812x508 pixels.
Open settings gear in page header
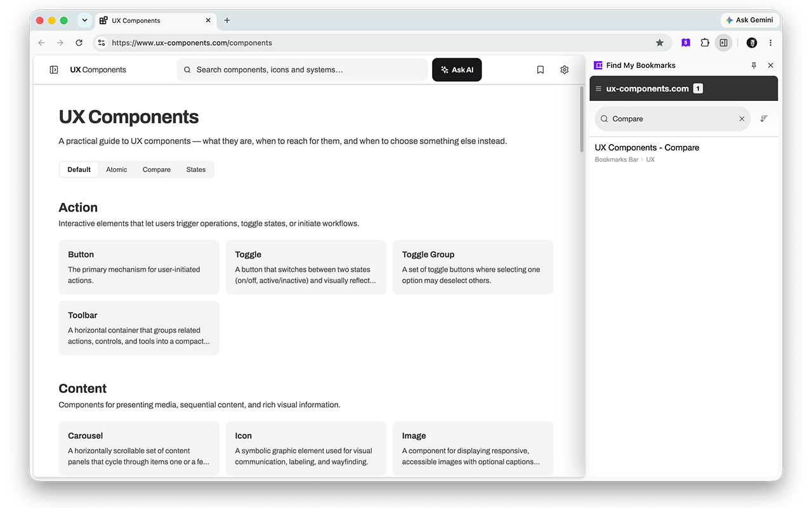point(565,70)
